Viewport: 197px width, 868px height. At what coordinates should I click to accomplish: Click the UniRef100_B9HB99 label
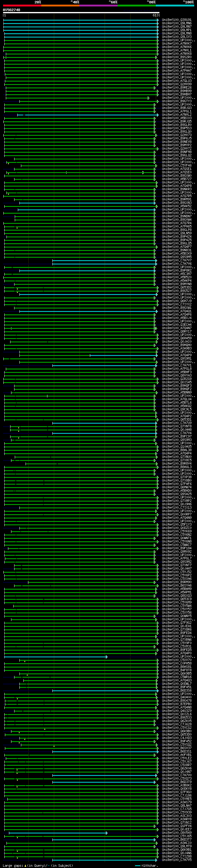coord(177,91)
